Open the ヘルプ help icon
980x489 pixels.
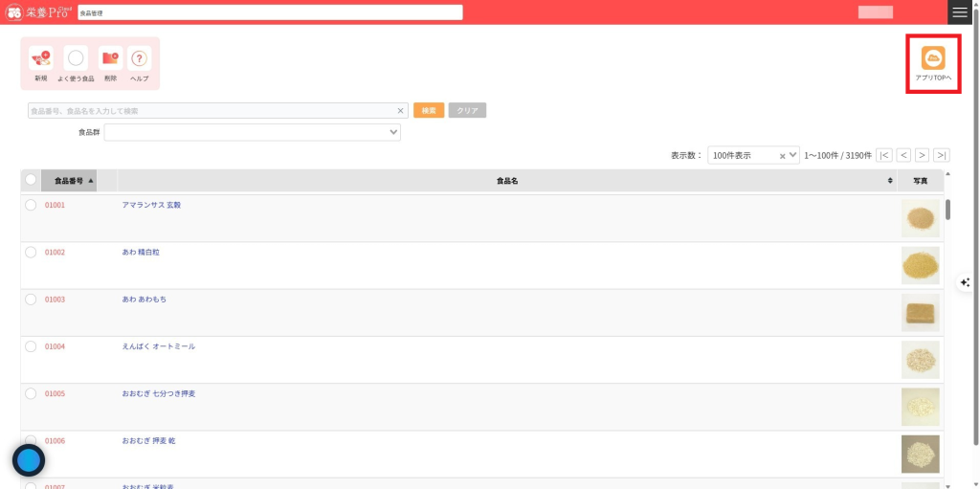pos(140,59)
